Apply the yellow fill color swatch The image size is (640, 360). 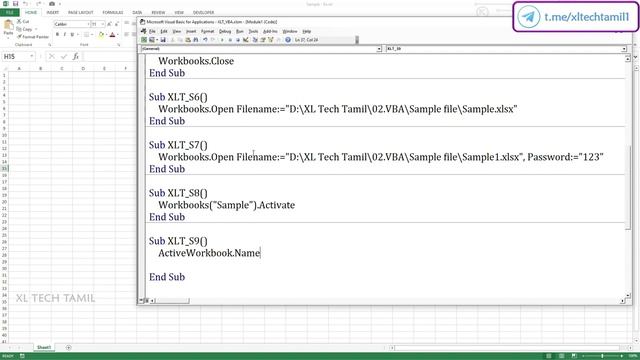click(x=101, y=35)
